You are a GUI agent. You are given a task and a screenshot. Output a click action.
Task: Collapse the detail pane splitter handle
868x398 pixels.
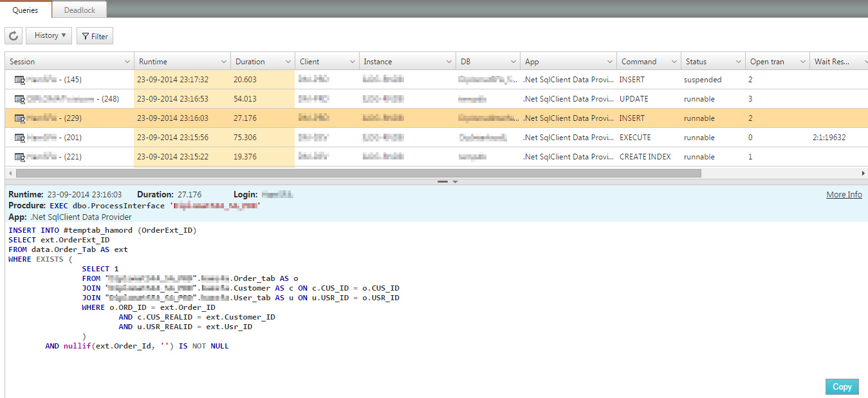coord(448,182)
